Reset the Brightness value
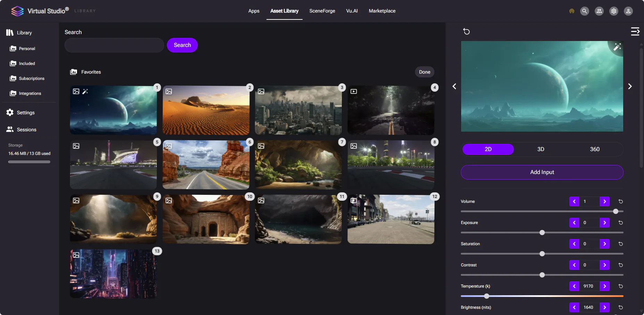The image size is (644, 315). [621, 307]
